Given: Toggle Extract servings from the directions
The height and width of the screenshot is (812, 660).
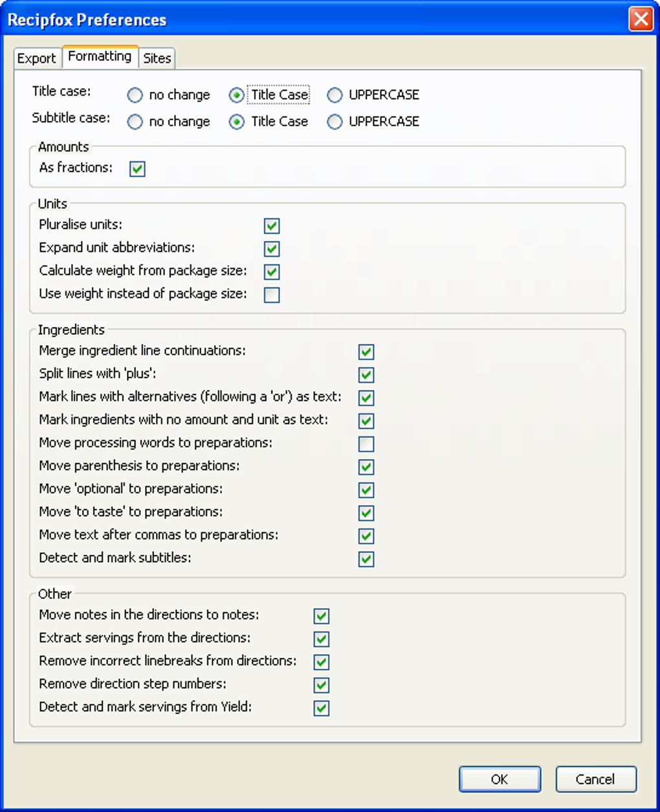Looking at the screenshot, I should 322,639.
